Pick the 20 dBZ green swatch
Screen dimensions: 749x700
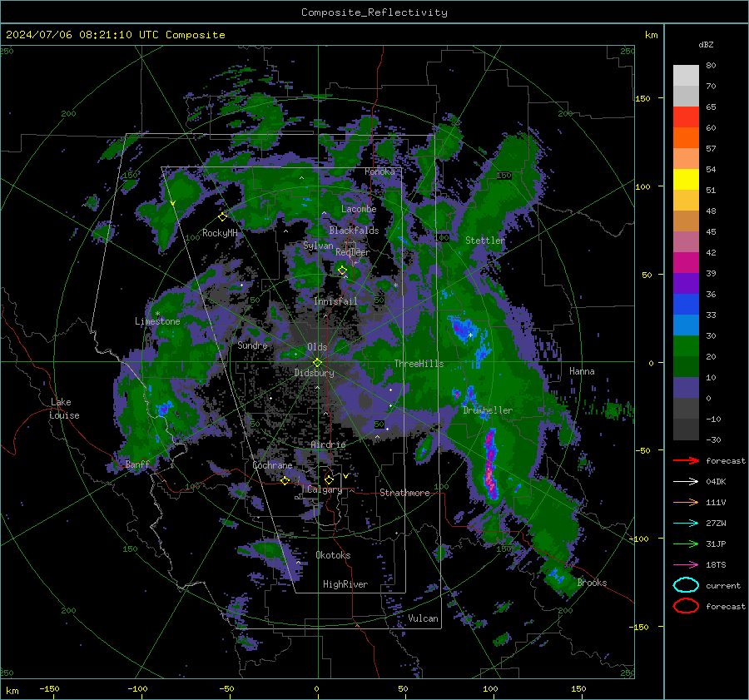click(686, 346)
